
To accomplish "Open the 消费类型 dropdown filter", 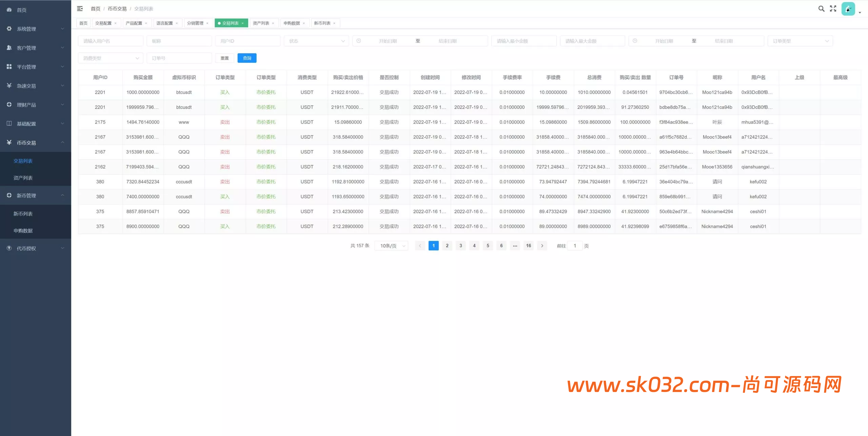I will coord(111,58).
